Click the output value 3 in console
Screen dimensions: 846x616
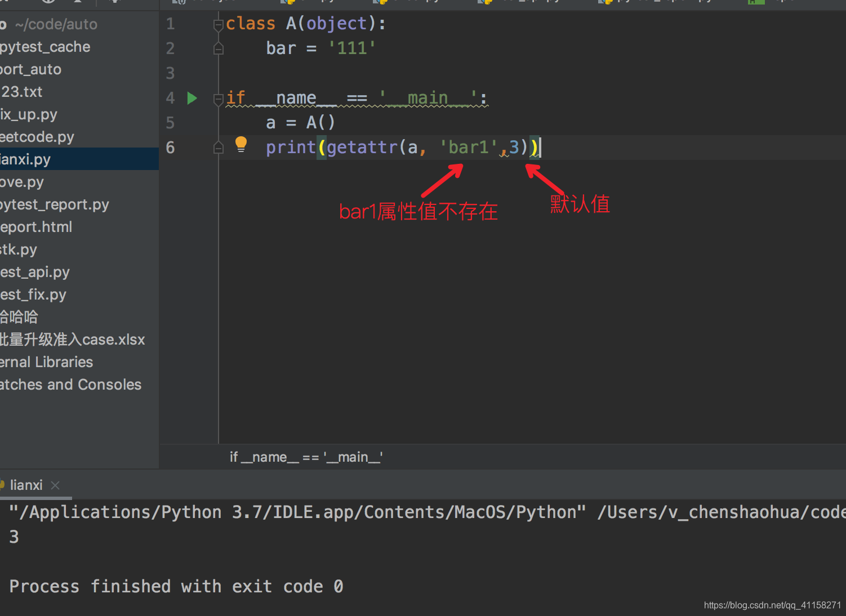(x=14, y=537)
